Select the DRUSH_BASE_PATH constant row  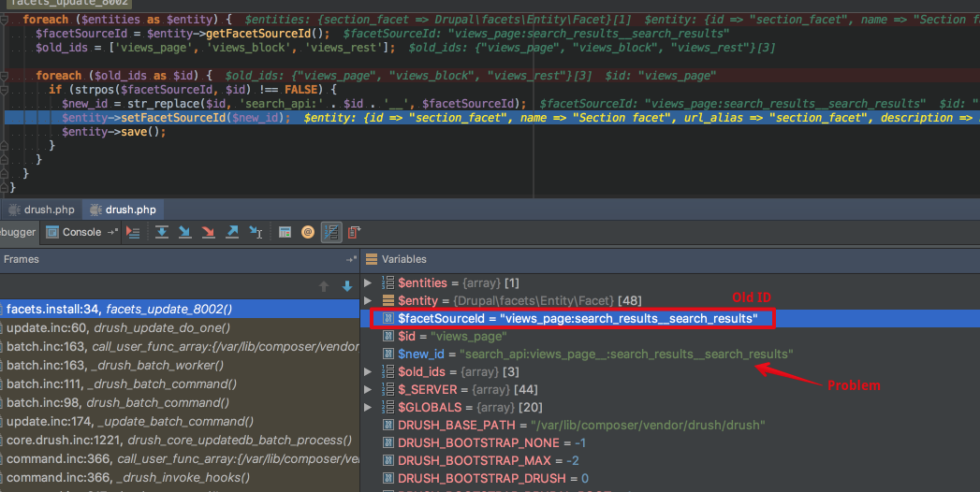tap(670, 425)
